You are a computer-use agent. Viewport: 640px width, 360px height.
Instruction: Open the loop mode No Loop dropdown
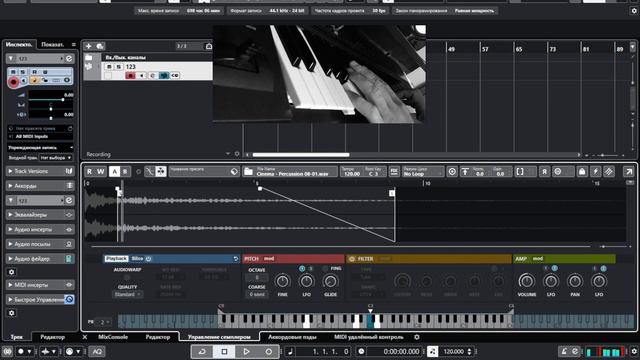[422, 172]
